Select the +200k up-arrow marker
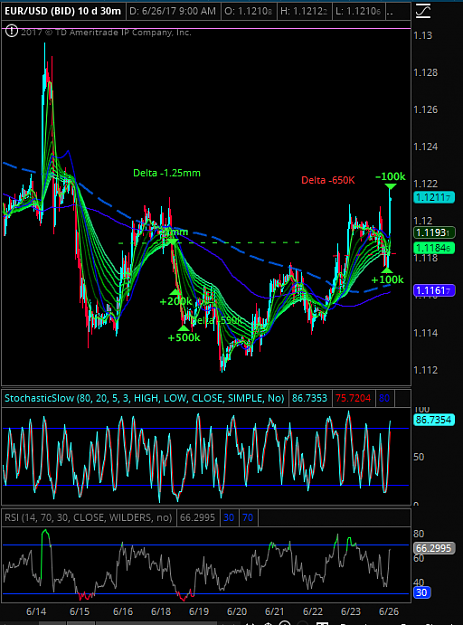 coord(175,293)
